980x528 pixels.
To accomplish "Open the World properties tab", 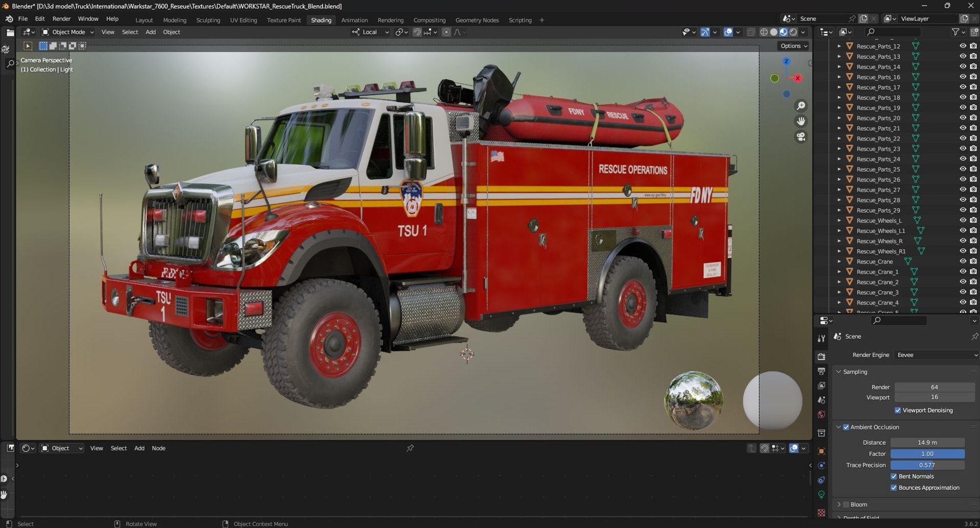I will click(821, 415).
